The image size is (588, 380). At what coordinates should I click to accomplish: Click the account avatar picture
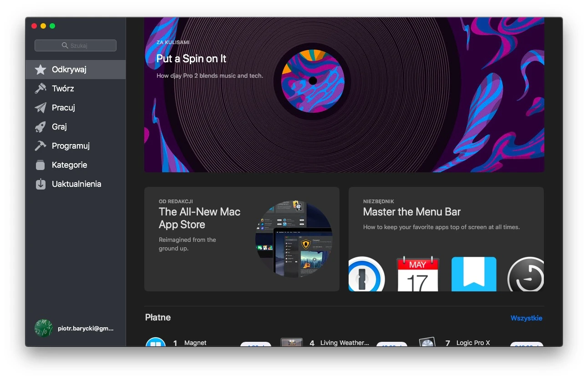tap(44, 328)
